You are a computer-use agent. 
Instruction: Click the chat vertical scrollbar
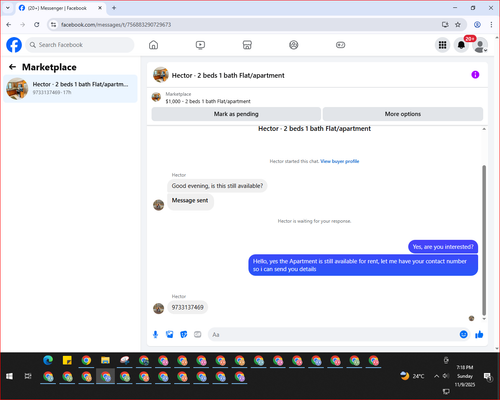point(484,240)
